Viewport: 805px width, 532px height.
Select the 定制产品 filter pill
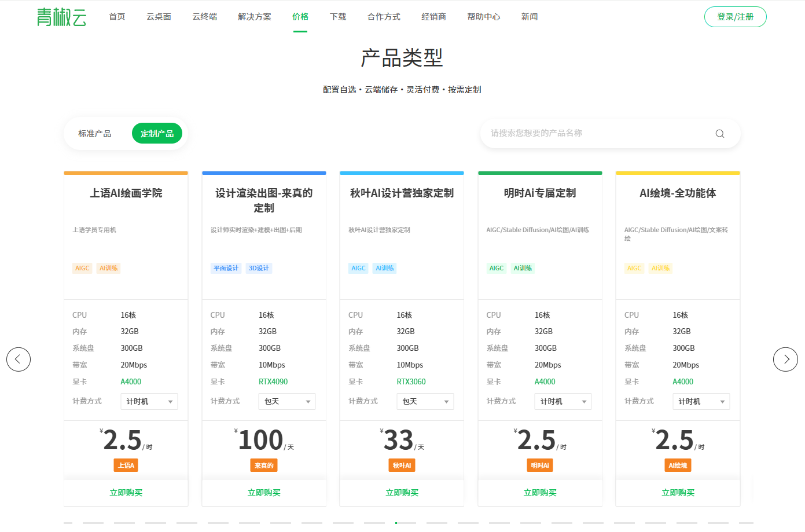tap(157, 133)
